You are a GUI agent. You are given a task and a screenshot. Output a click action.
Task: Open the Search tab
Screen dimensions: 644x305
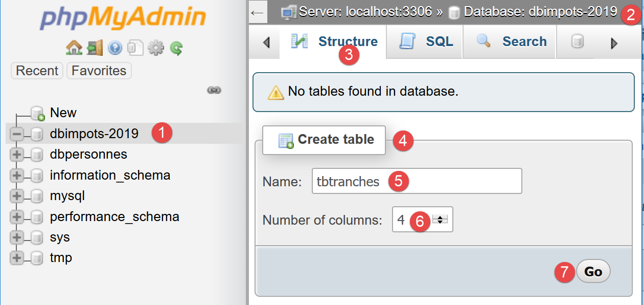click(510, 42)
